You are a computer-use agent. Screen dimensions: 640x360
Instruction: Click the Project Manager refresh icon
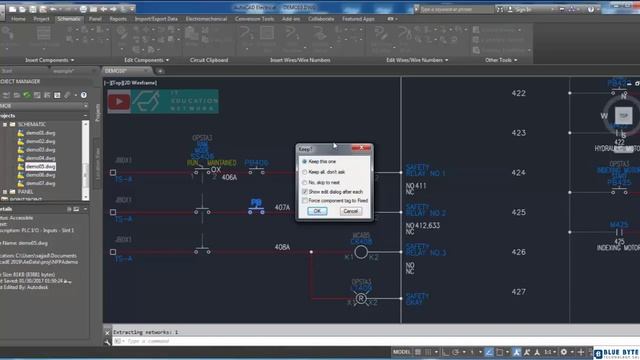(x=27, y=95)
